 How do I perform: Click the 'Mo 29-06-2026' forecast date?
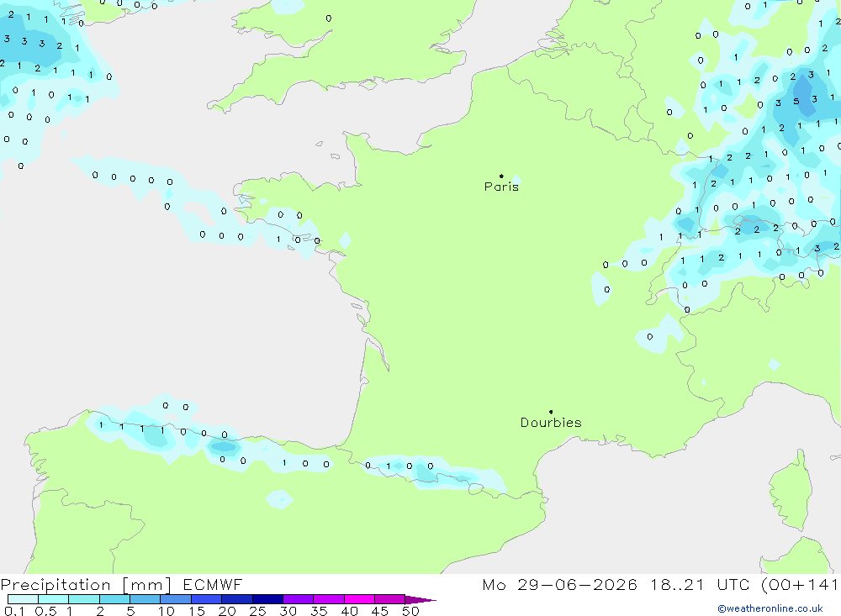click(559, 584)
